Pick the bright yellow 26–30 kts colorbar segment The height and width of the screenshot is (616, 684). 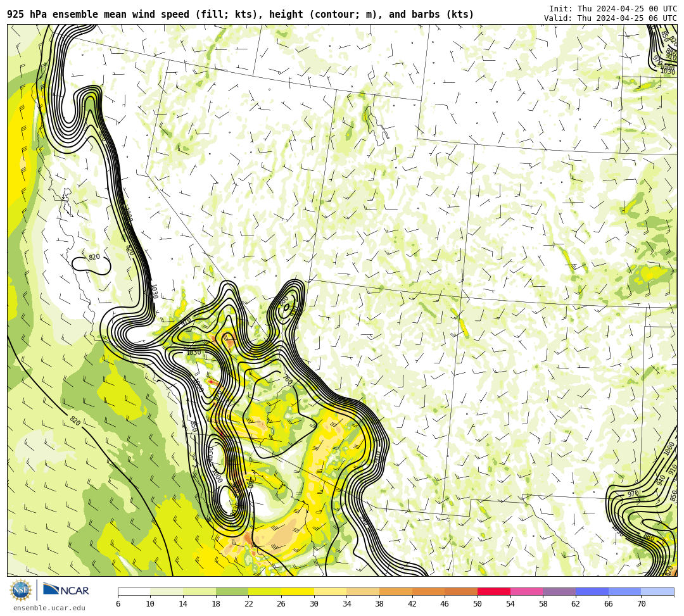point(298,591)
